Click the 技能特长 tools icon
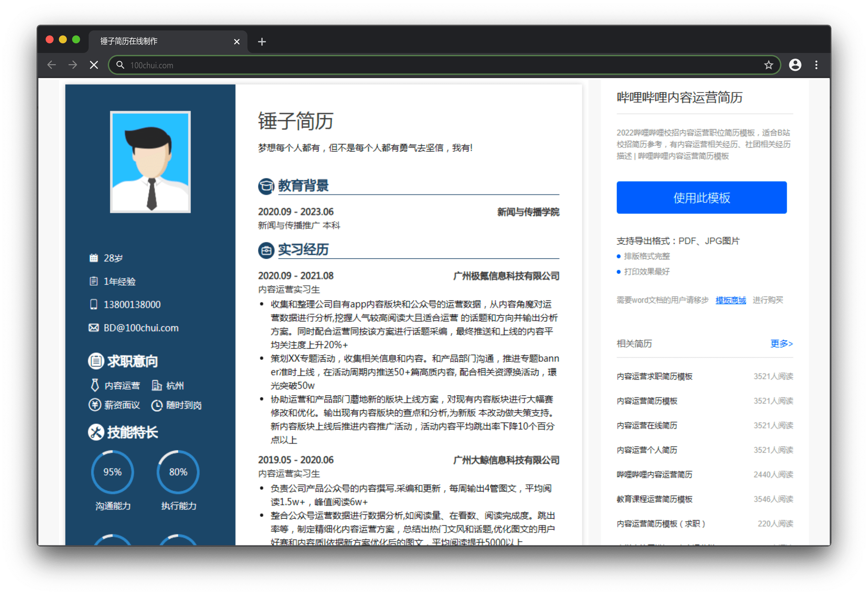Screen dimensions: 868x595 point(96,432)
